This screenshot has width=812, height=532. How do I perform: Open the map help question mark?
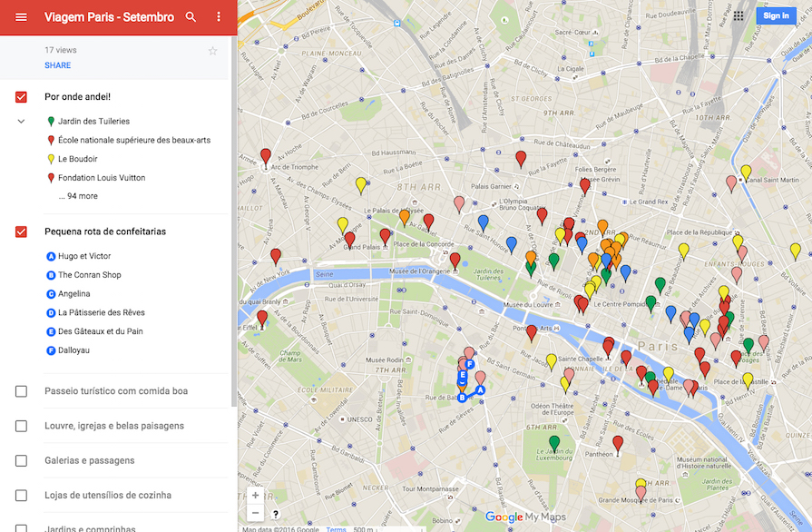pos(276,514)
